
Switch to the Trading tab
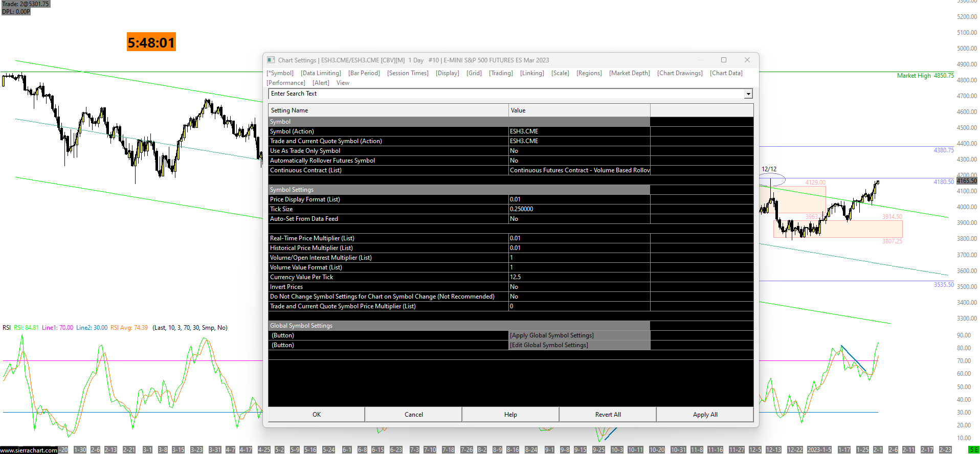click(x=501, y=73)
